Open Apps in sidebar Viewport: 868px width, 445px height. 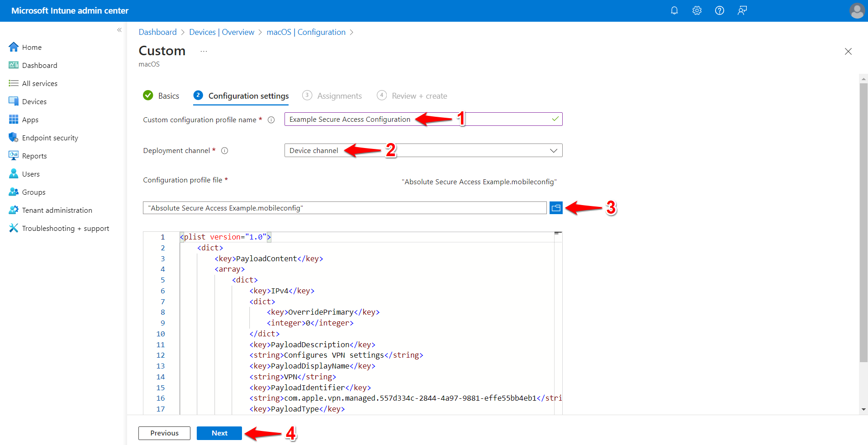tap(30, 120)
